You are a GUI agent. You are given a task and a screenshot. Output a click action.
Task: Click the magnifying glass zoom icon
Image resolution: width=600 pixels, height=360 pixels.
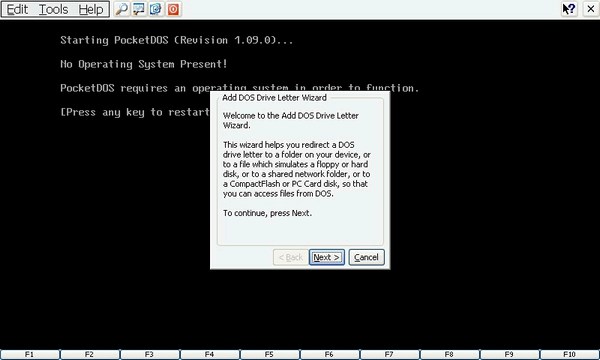[122, 9]
